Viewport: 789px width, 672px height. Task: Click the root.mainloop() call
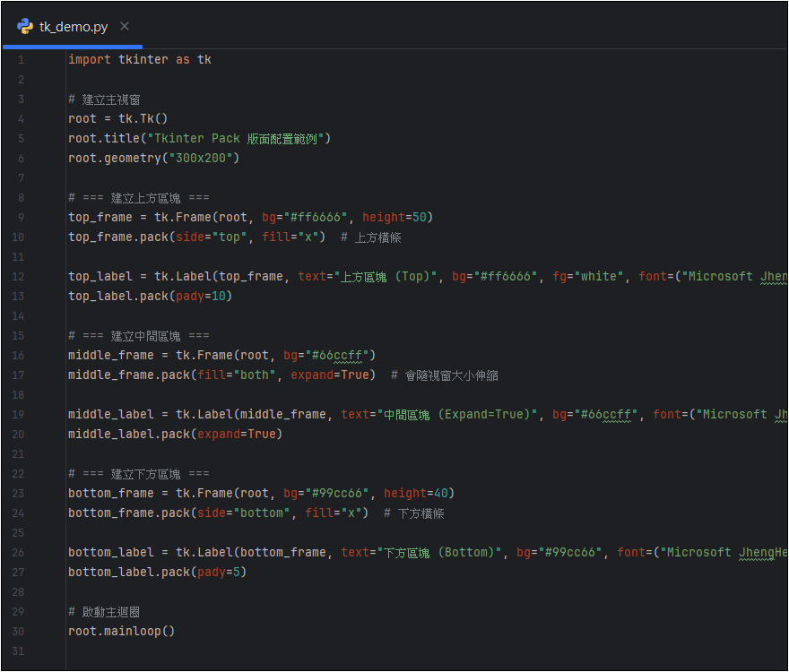coord(122,631)
